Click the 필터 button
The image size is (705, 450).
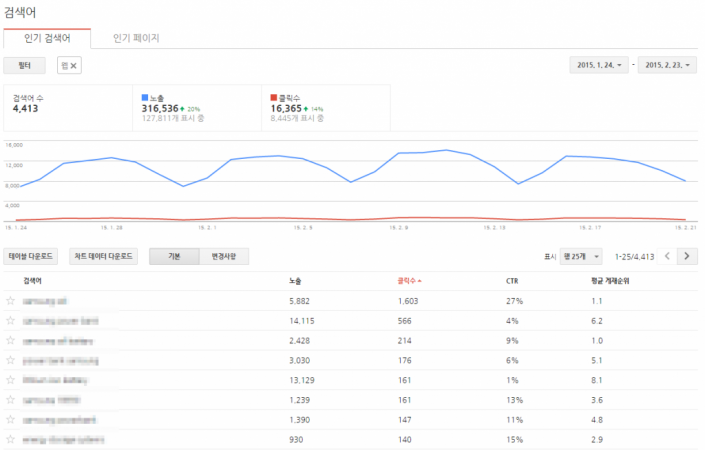coord(24,66)
